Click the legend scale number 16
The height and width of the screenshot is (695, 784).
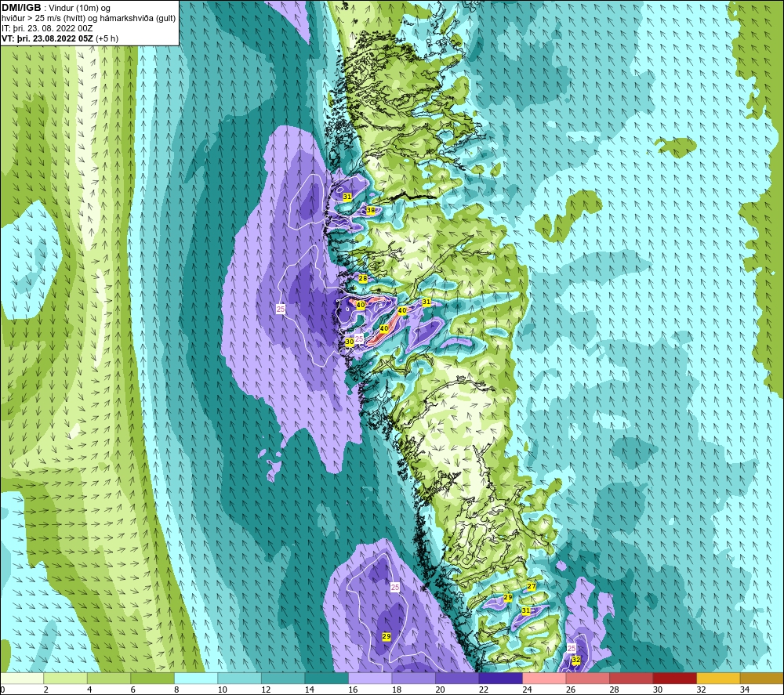click(353, 690)
